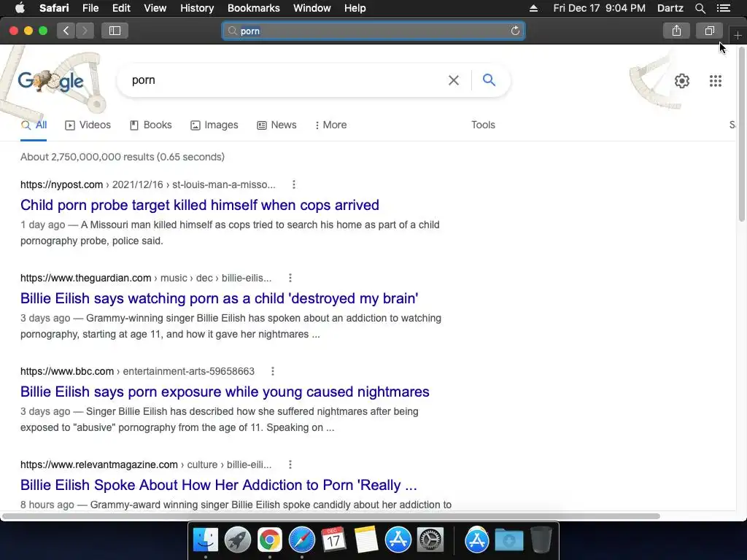Click the date and time in menu bar
747x560 pixels.
coord(600,8)
